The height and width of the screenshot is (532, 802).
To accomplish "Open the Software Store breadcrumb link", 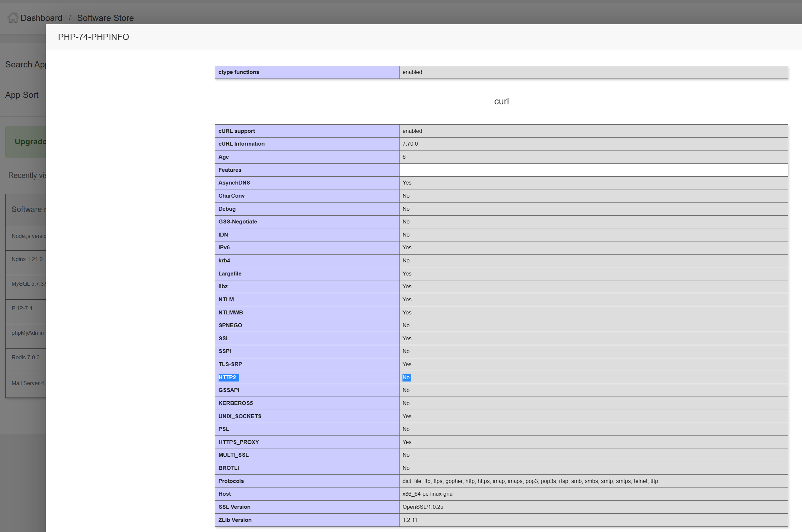I will pyautogui.click(x=105, y=18).
